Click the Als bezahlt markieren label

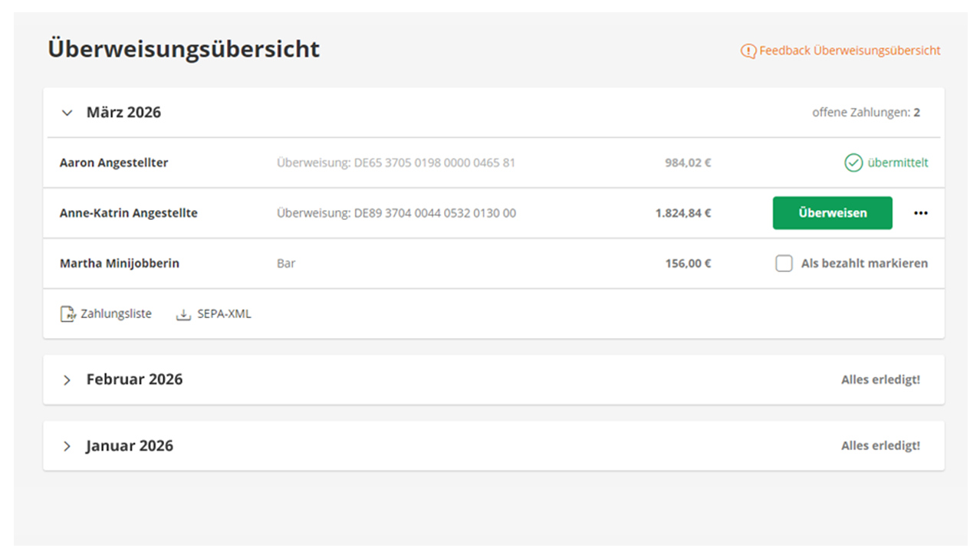point(864,264)
